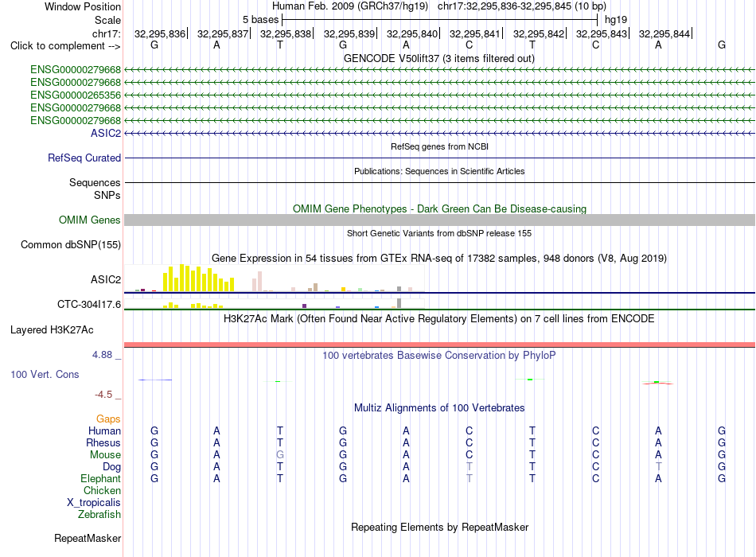Click the 'Click to complement -->' label
756x557 pixels.
(x=65, y=46)
